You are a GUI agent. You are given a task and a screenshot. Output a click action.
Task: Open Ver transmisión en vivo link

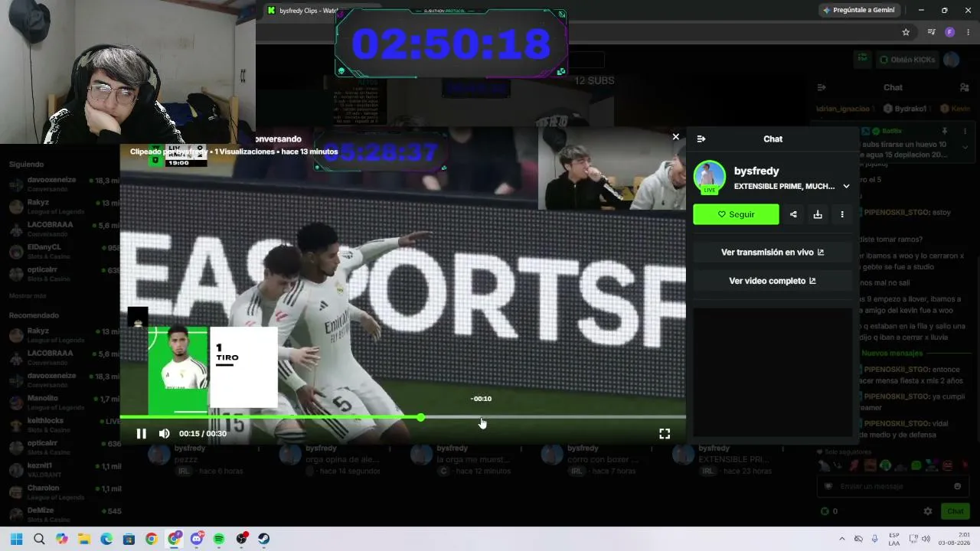tap(773, 252)
